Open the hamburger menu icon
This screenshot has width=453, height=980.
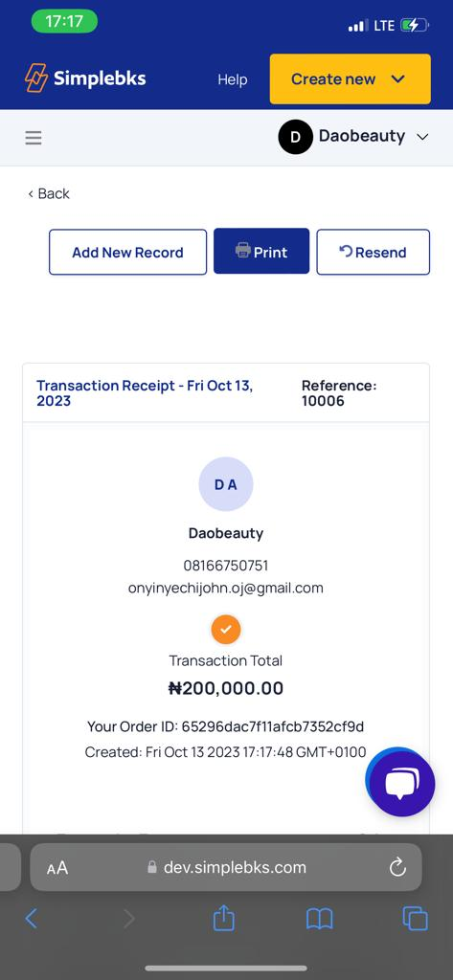pyautogui.click(x=34, y=138)
